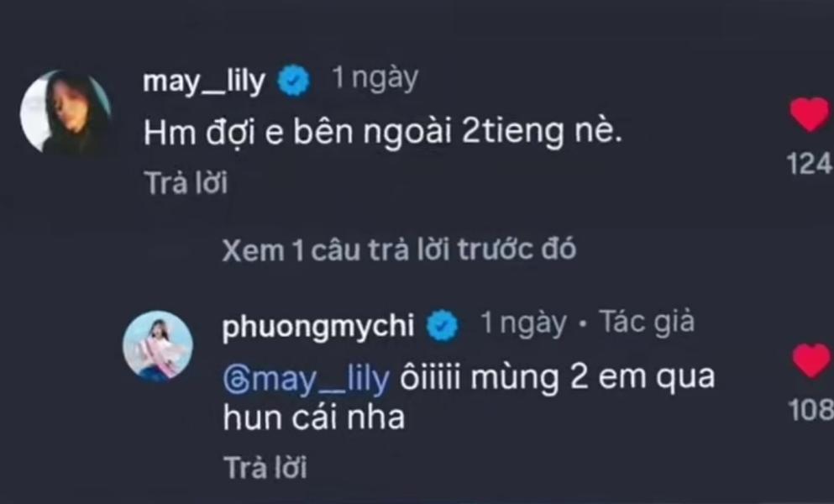Viewport: 834px width, 504px height.
Task: Open the phuongmychi username link
Action: tap(318, 326)
